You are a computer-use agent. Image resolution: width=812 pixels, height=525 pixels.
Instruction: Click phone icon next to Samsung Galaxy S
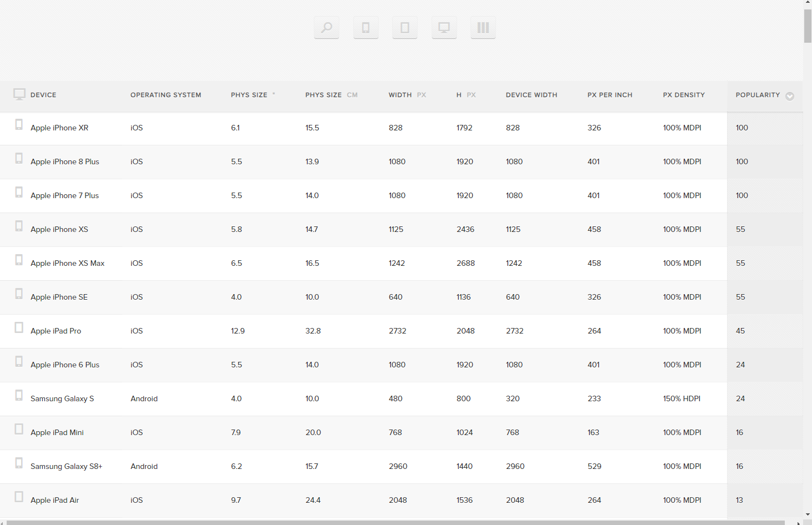(19, 396)
